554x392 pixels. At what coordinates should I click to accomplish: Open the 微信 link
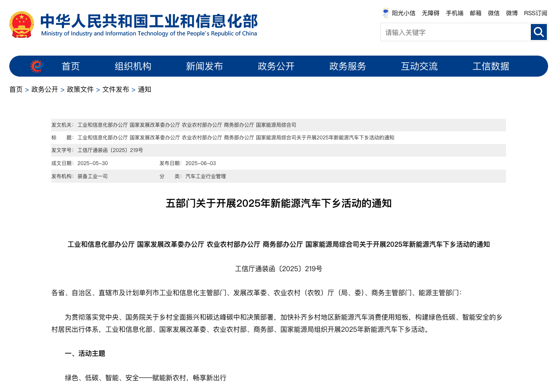click(494, 13)
